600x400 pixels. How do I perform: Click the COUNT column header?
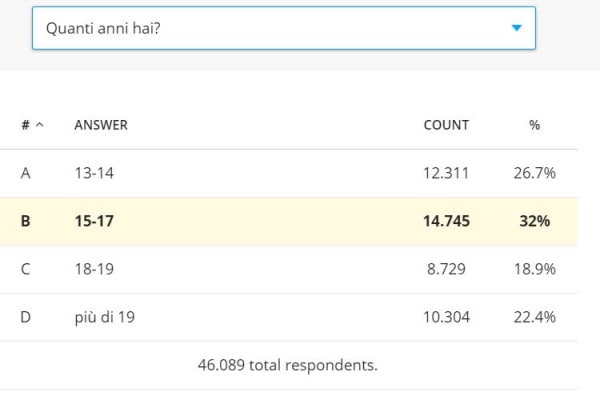pos(446,125)
